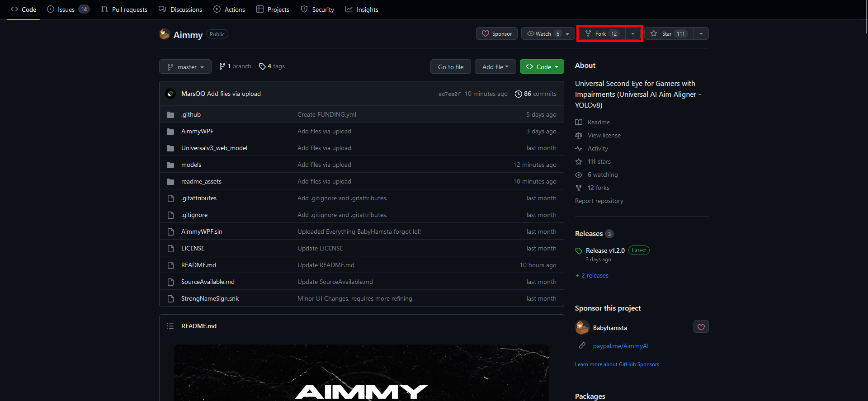Viewport: 868px width, 401px height.
Task: Click the Aimmy repository name
Action: pos(188,35)
